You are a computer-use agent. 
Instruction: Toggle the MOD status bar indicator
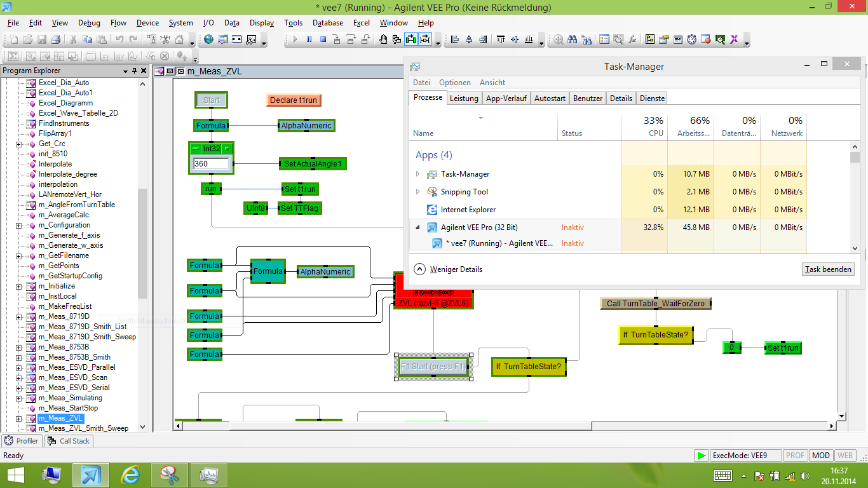(x=821, y=456)
